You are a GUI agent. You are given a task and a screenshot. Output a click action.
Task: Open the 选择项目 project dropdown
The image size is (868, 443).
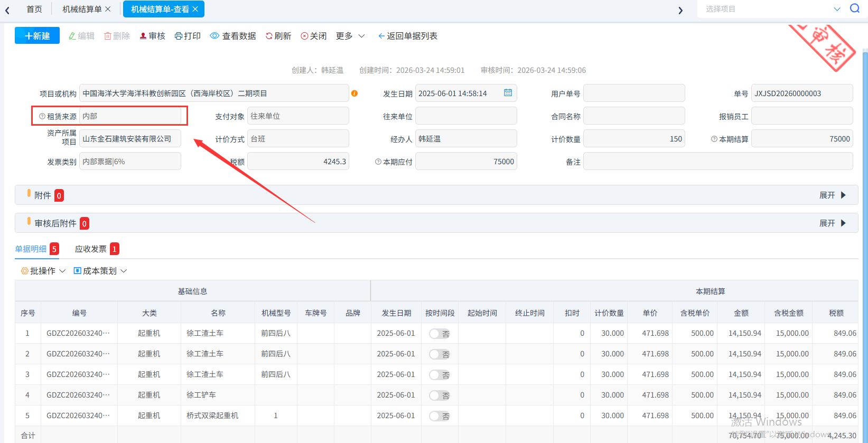[x=773, y=9]
